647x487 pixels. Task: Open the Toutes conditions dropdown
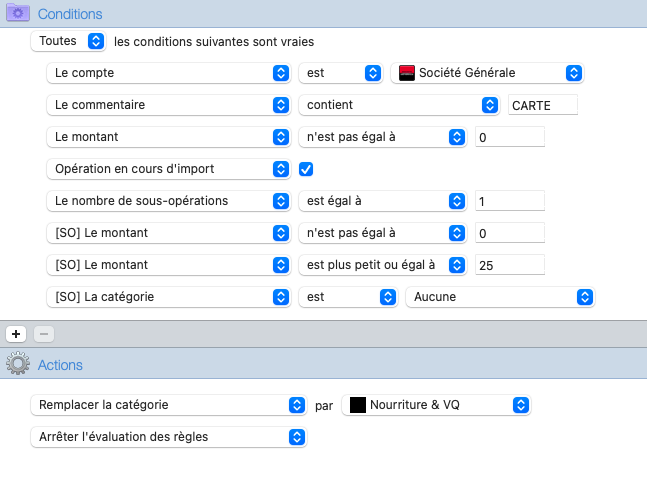click(68, 41)
